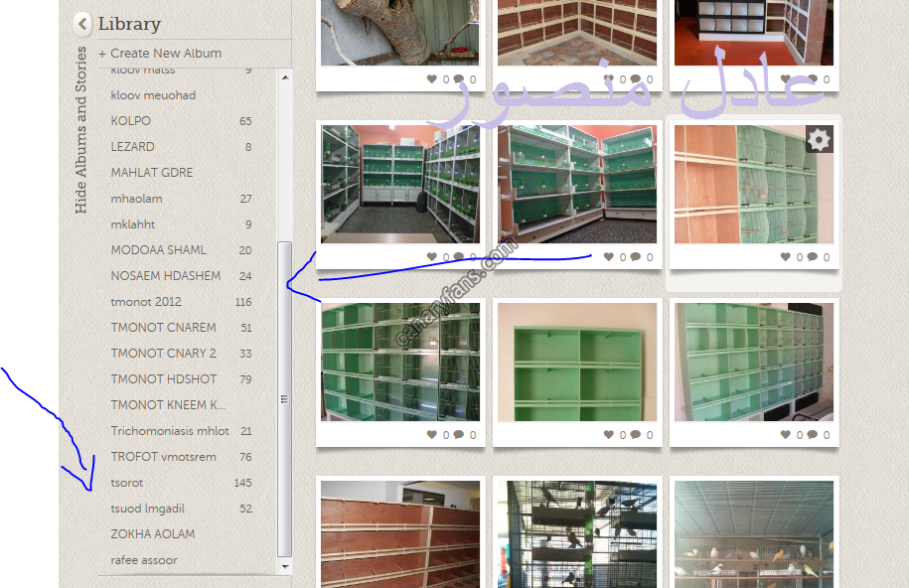This screenshot has height=588, width=909.
Task: Open the brown wooden shelves thumbnail
Action: click(400, 534)
